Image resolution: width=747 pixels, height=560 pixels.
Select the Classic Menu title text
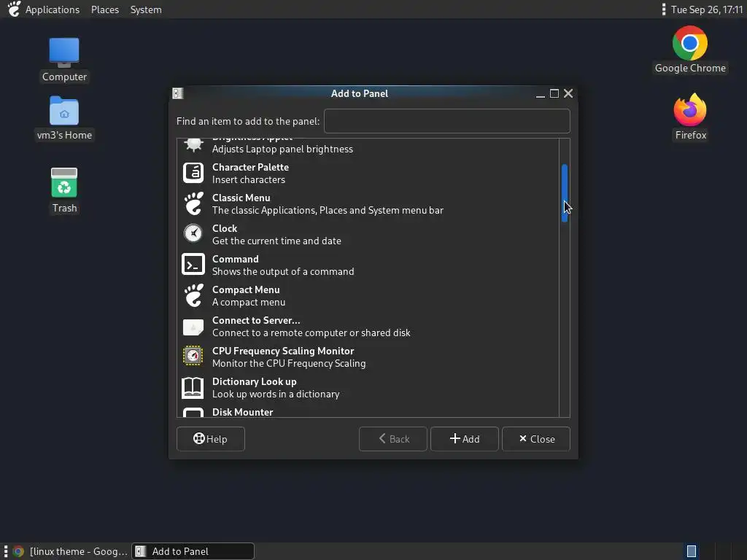tap(241, 198)
